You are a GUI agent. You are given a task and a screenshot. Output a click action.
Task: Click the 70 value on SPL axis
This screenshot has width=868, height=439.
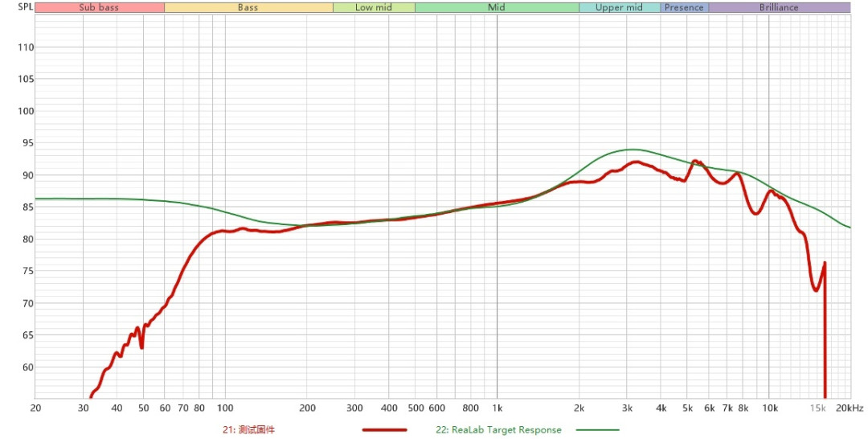pos(28,303)
